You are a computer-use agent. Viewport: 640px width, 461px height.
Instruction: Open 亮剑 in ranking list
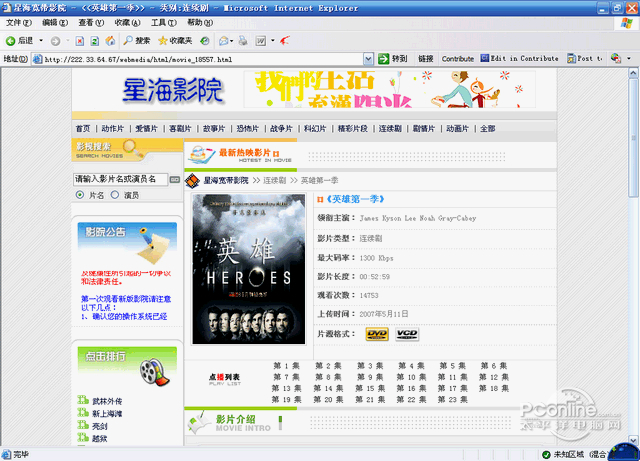[100, 426]
